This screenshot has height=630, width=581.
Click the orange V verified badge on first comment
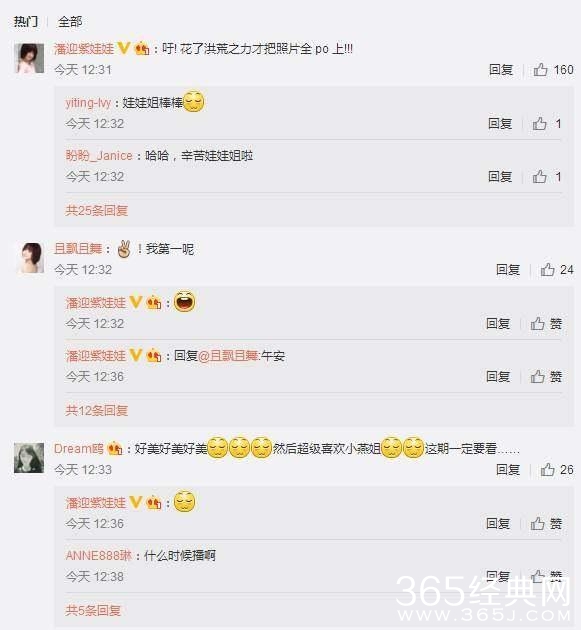click(124, 49)
